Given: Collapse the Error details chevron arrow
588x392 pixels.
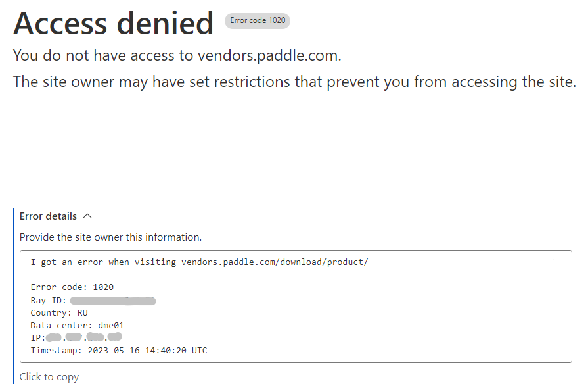Looking at the screenshot, I should (87, 216).
